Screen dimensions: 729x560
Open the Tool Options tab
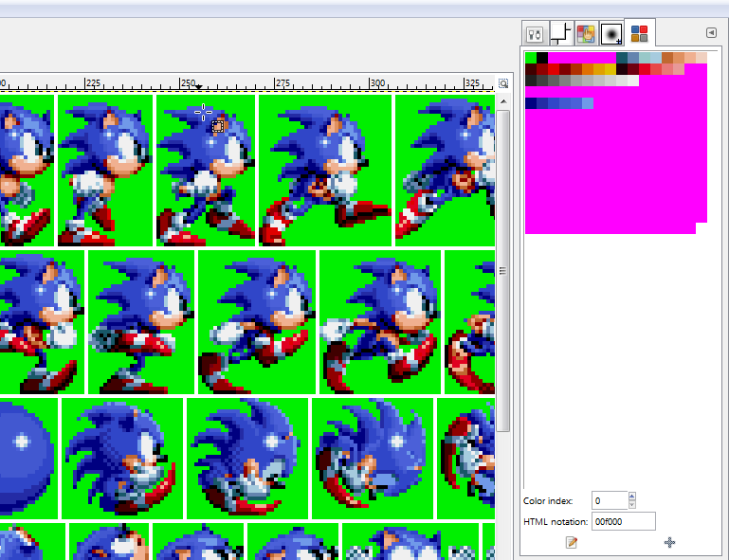pyautogui.click(x=535, y=34)
